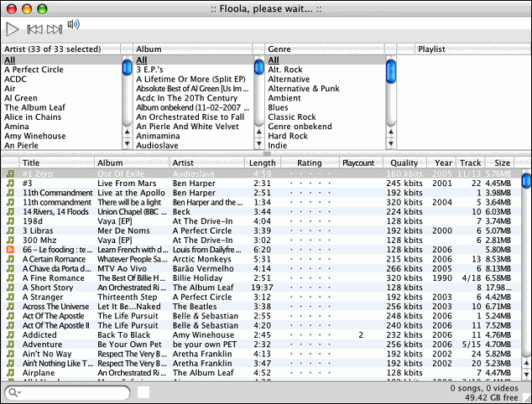The height and width of the screenshot is (404, 532).
Task: Click the small white square beside search field
Action: 143,392
